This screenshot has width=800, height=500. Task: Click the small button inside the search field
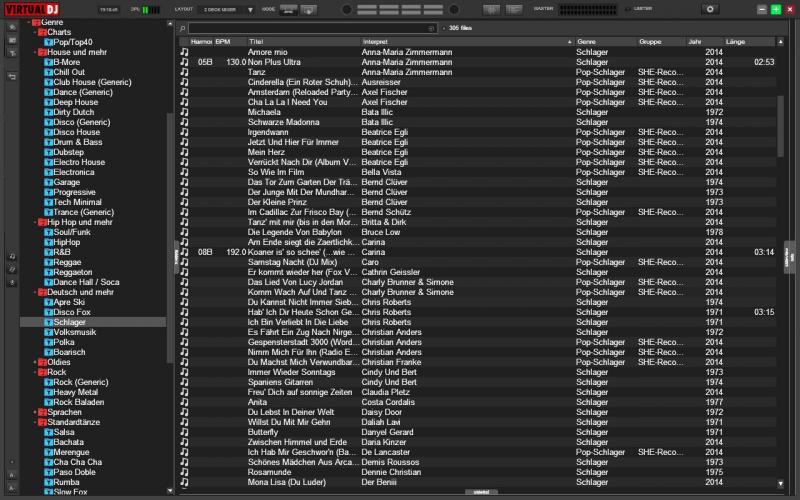431,29
